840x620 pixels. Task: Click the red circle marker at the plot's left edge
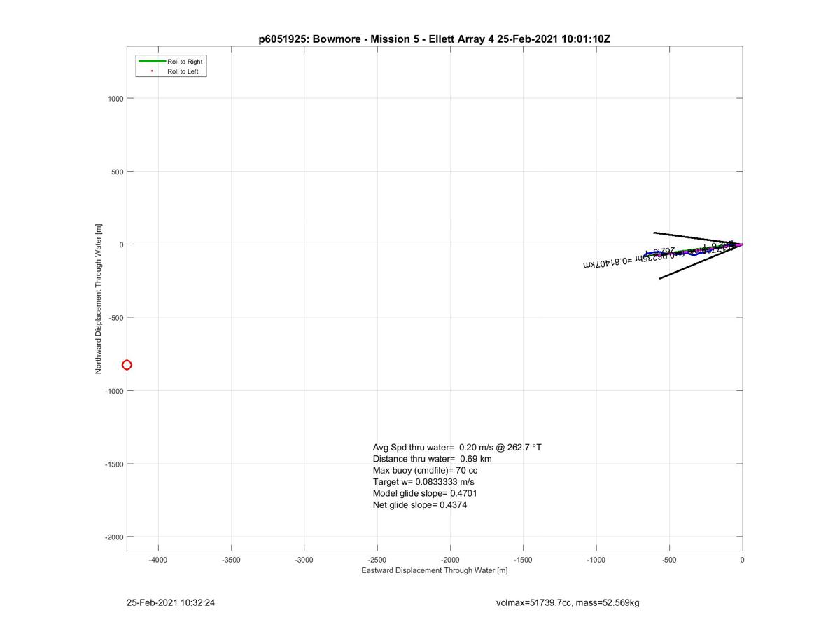click(x=127, y=365)
